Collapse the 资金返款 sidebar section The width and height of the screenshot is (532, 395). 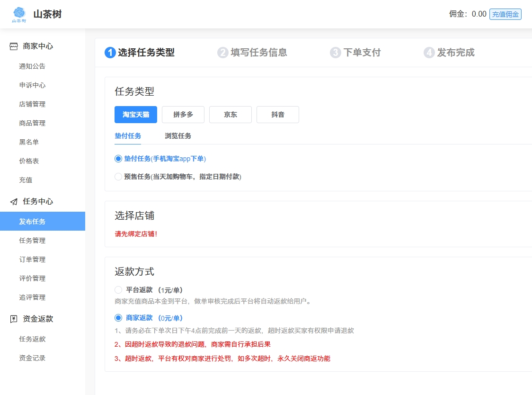click(x=38, y=319)
